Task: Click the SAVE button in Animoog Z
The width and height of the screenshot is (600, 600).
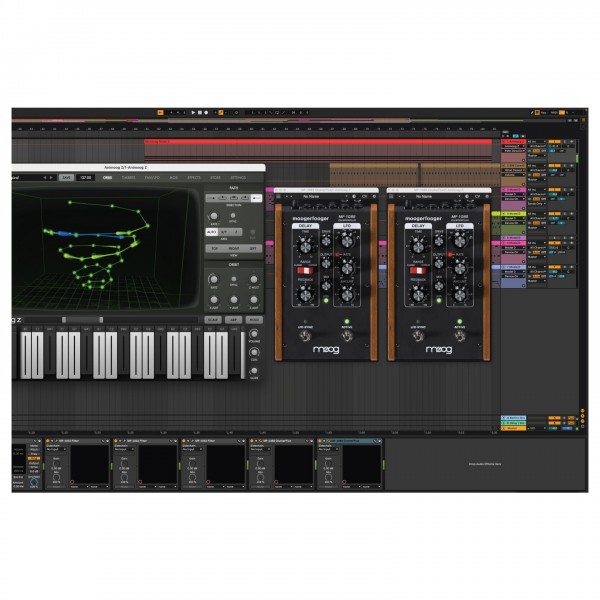Action: [66, 178]
